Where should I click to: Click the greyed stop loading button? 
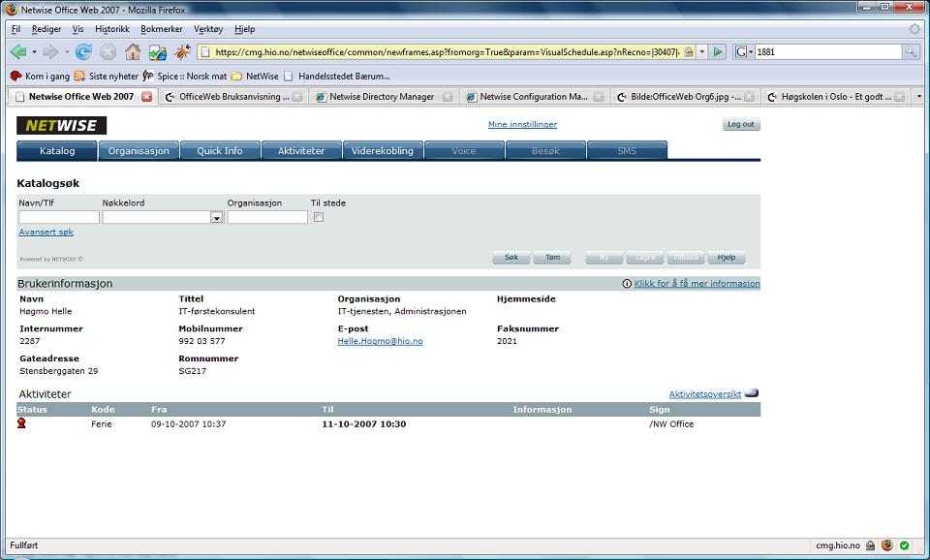click(x=108, y=52)
